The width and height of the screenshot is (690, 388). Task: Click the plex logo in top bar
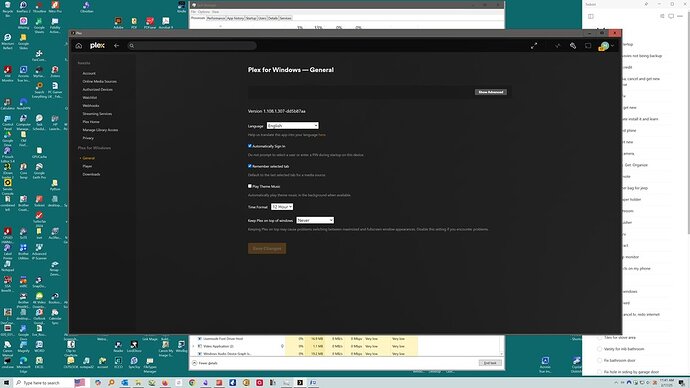(x=97, y=45)
